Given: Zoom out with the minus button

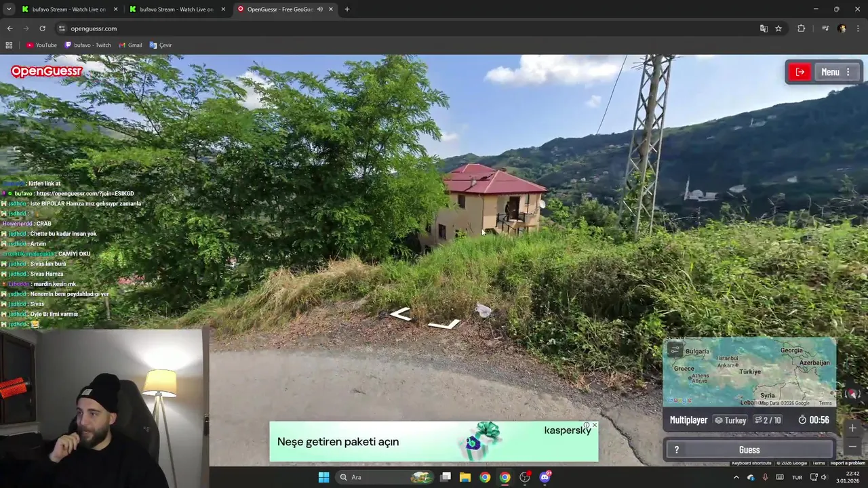Looking at the screenshot, I should coord(852,447).
